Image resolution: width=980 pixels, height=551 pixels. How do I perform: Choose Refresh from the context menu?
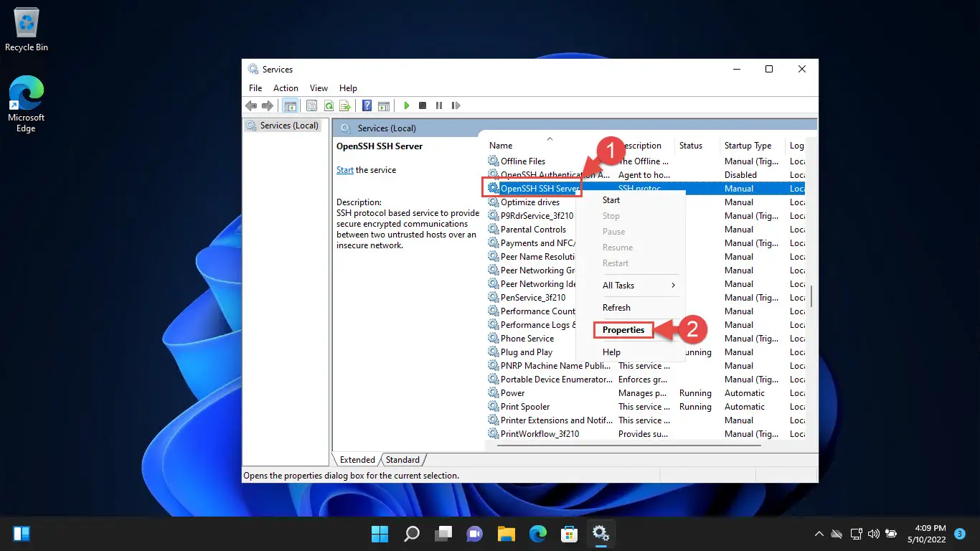click(x=631, y=308)
